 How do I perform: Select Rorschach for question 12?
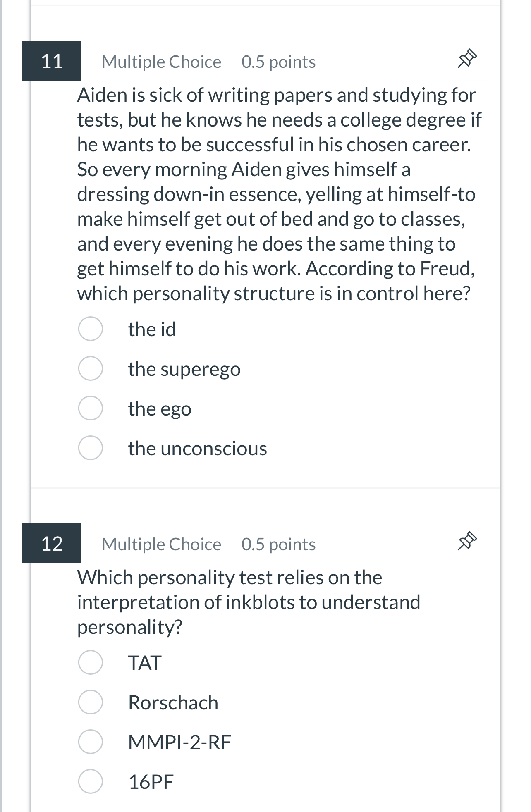(x=173, y=702)
